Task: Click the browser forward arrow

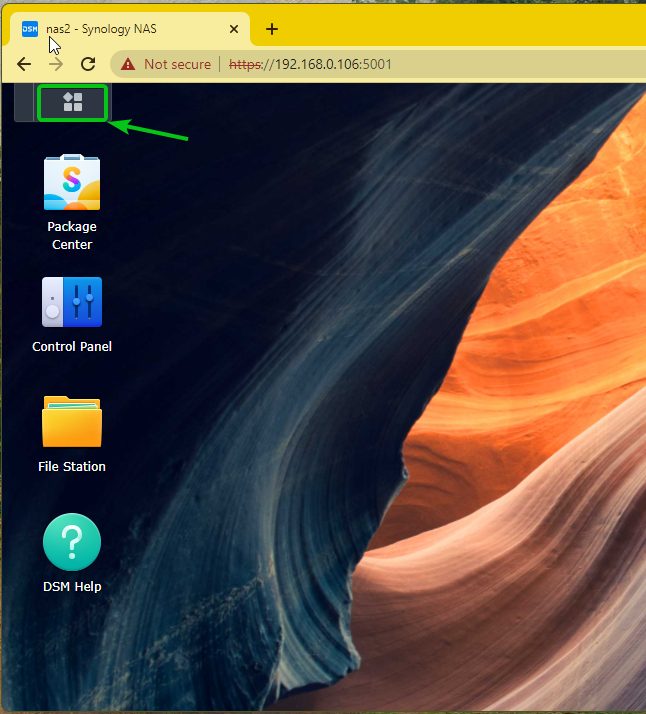Action: pyautogui.click(x=56, y=64)
